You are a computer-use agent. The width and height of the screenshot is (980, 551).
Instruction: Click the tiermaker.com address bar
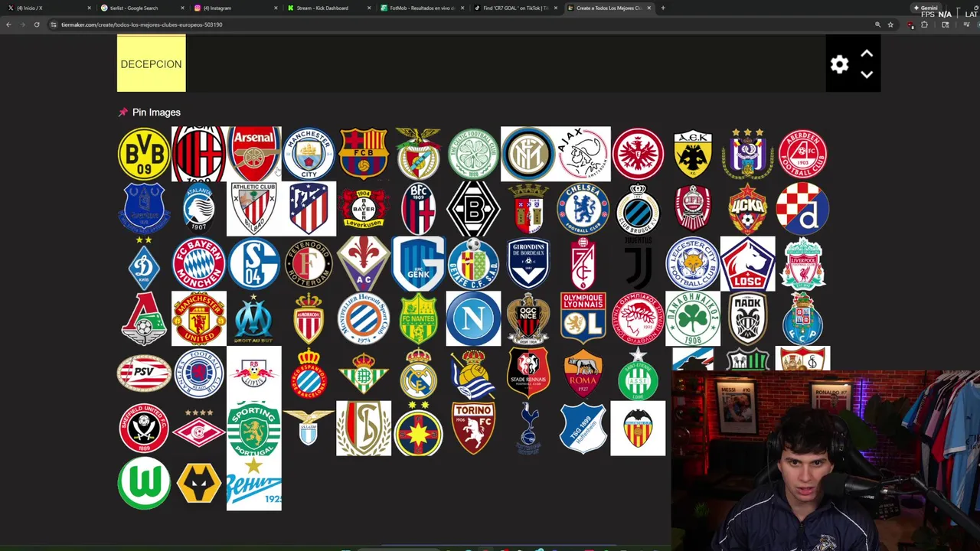(459, 24)
